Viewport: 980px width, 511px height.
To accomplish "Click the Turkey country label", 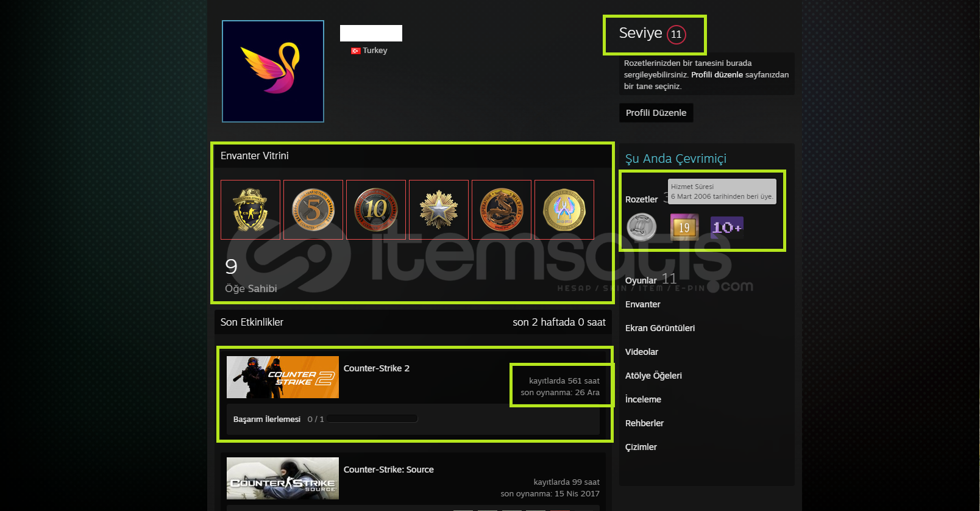I will coord(375,51).
